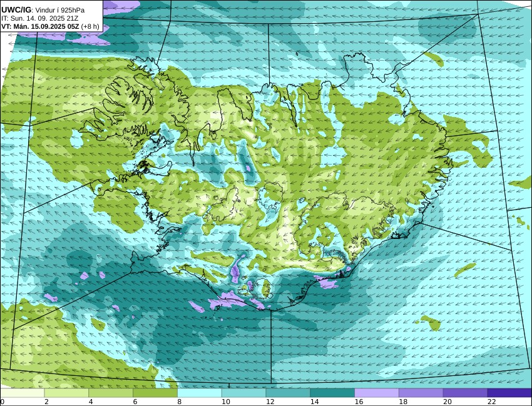Image resolution: width=532 pixels, height=406 pixels.
Task: Click the 'VT: Mán. 15.09.2025 05Z' line
Action: point(41,26)
